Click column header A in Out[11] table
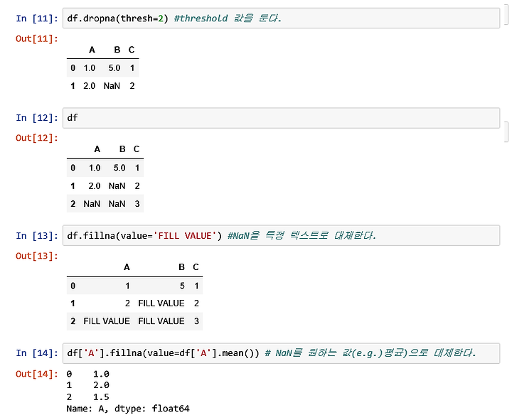Viewport: 512px width, 420px height. pos(92,50)
